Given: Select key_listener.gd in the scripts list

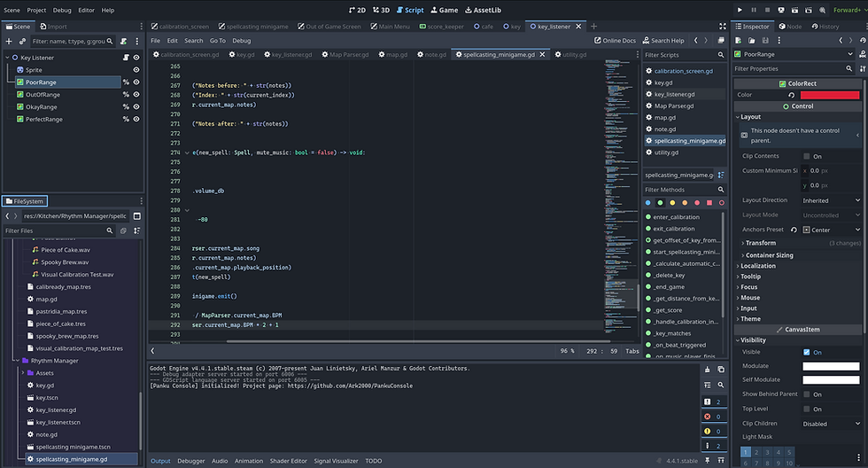Looking at the screenshot, I should [x=674, y=94].
